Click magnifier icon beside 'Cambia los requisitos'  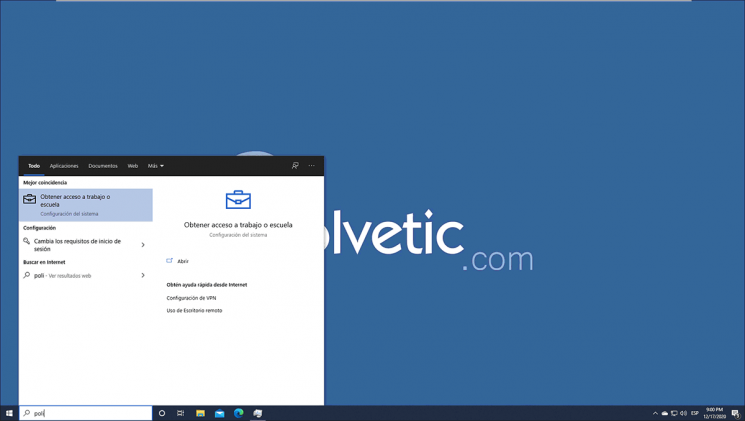tap(27, 241)
